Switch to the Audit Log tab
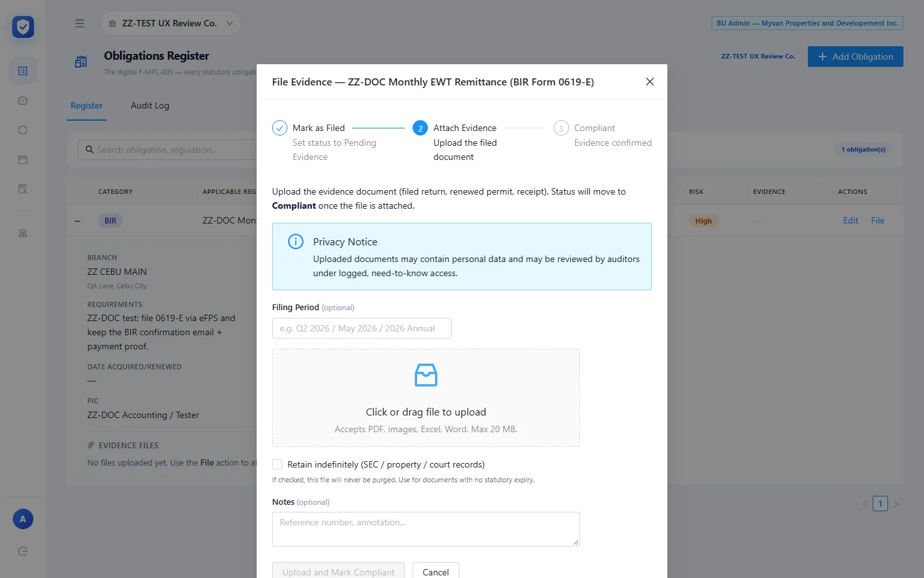This screenshot has width=924, height=578. pyautogui.click(x=150, y=105)
